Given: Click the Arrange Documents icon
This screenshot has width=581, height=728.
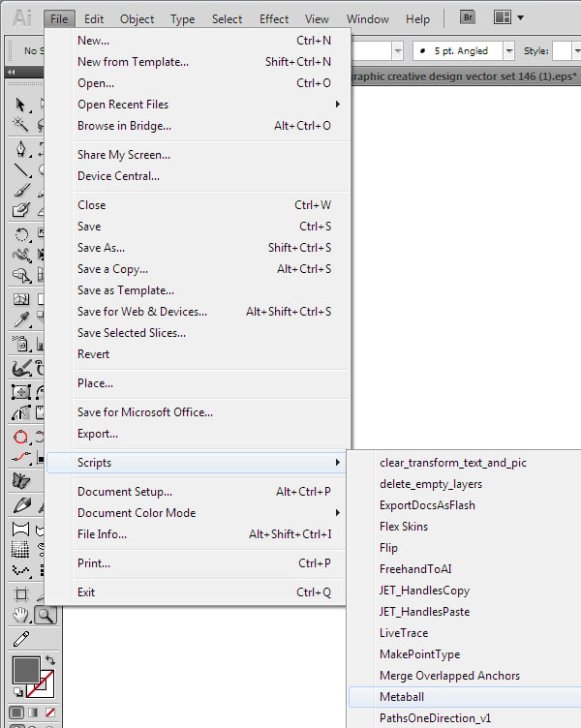Looking at the screenshot, I should (x=502, y=17).
